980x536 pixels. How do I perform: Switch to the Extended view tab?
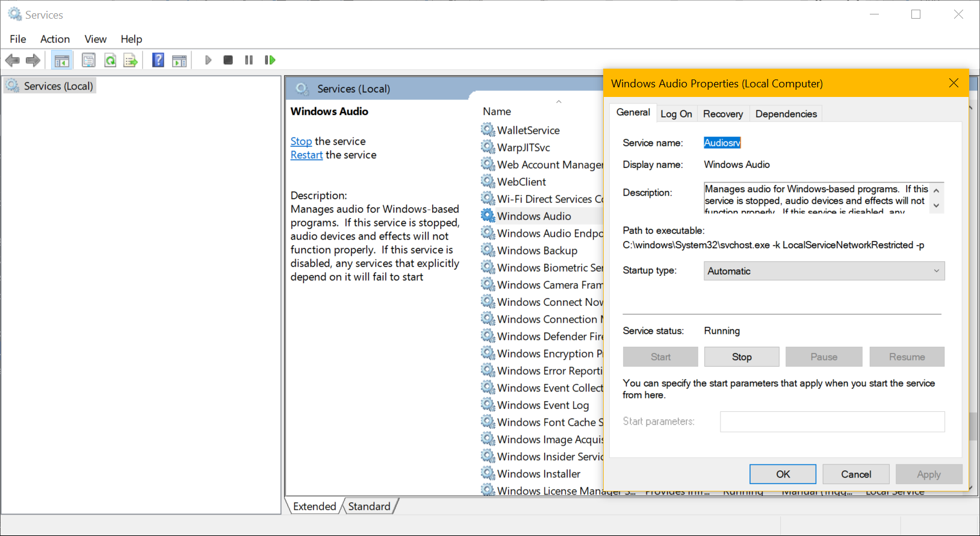click(314, 506)
